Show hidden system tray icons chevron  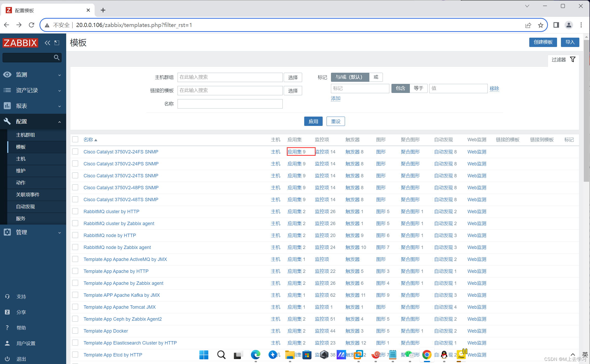coord(573,355)
